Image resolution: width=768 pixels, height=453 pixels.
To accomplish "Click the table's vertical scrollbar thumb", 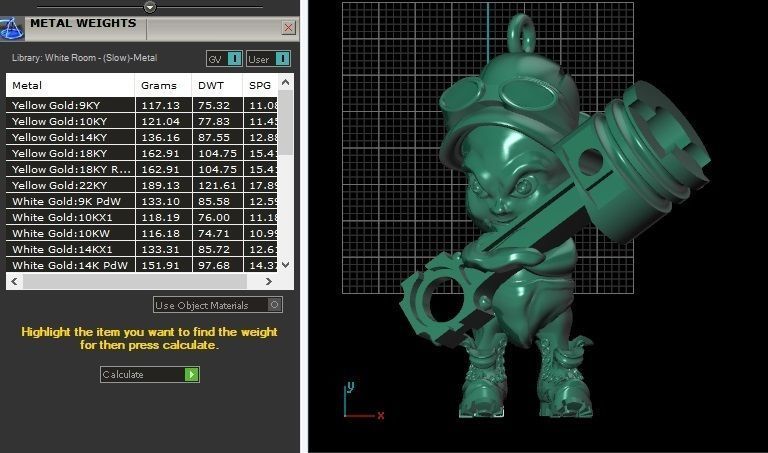I will pyautogui.click(x=286, y=122).
